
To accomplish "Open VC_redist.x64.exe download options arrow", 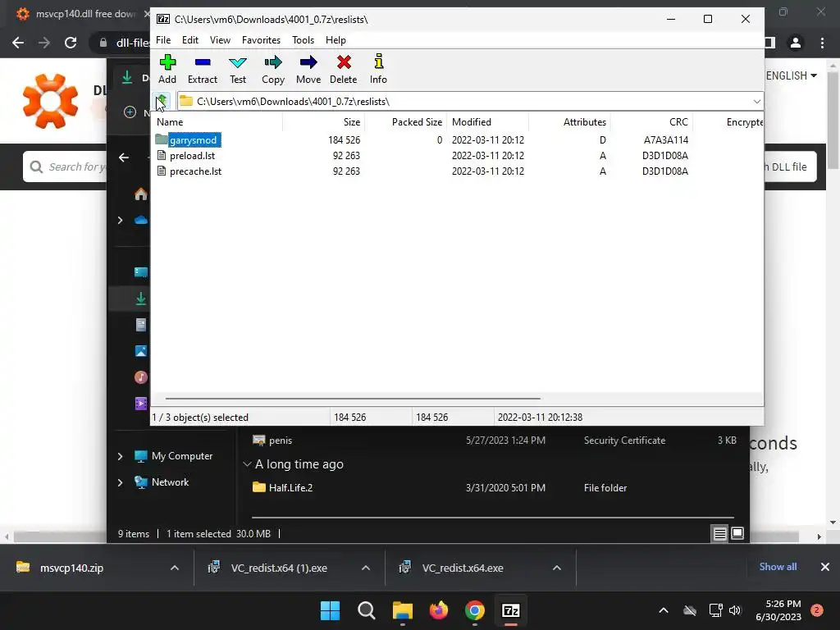I will click(x=557, y=568).
